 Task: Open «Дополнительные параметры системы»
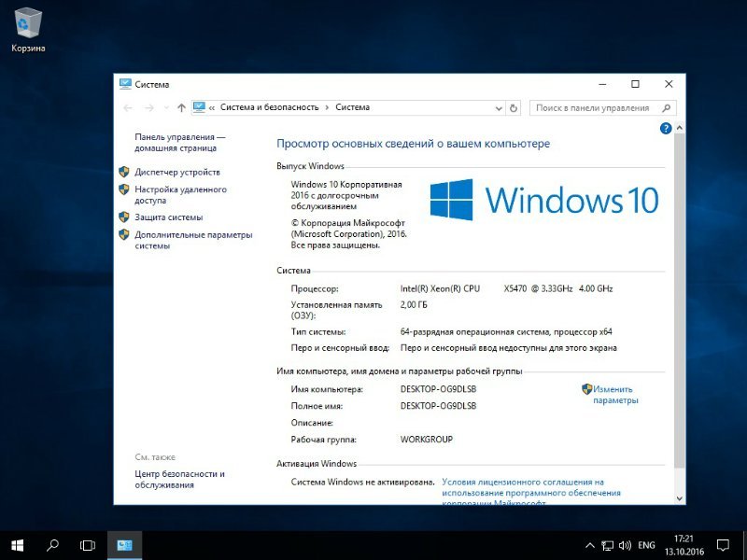click(x=193, y=240)
